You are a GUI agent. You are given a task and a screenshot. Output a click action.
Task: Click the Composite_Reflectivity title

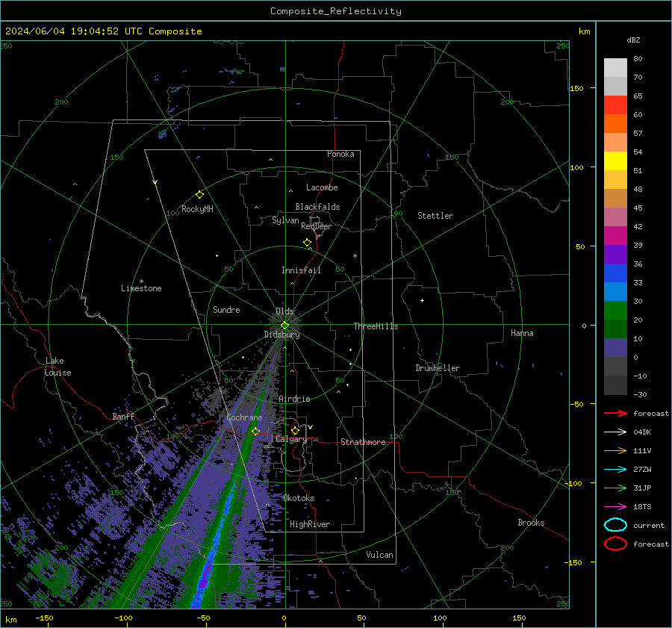click(x=336, y=11)
